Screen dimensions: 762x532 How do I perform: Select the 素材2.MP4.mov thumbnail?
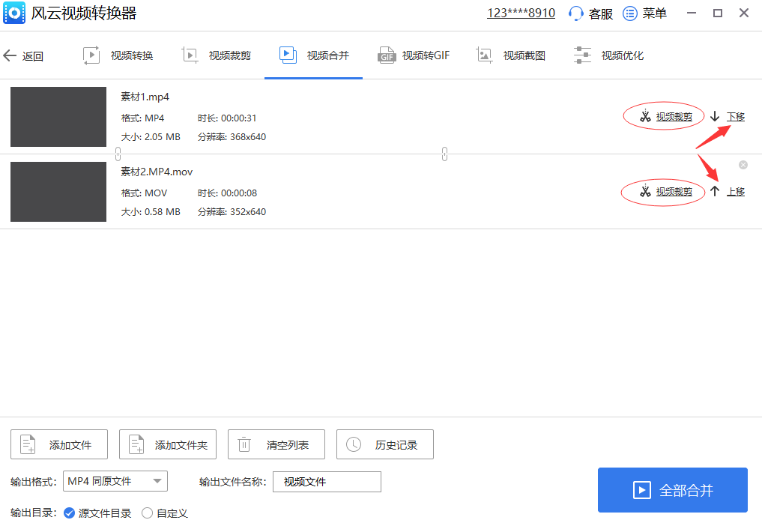point(58,191)
